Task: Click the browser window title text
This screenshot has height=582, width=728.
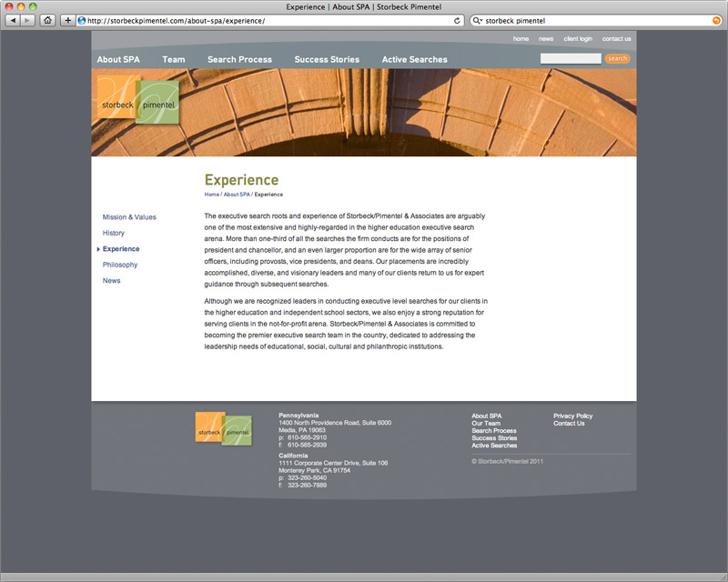Action: tap(363, 7)
